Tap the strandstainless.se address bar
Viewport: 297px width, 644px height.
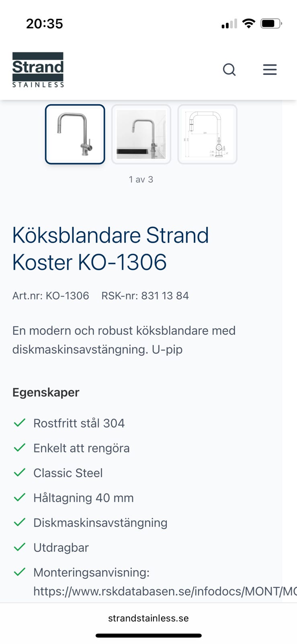(148, 618)
